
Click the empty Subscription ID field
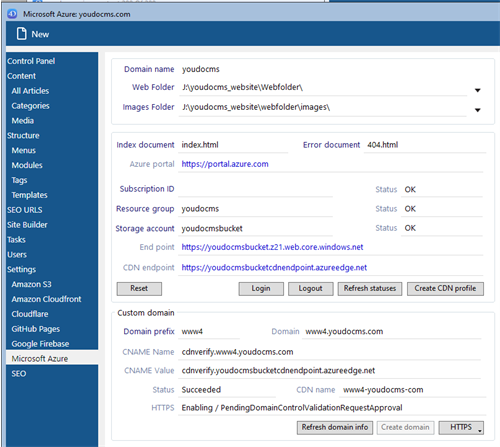tap(255, 189)
